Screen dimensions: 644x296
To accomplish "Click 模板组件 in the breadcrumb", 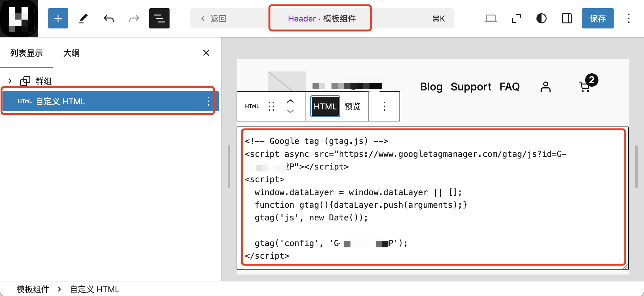I will click(33, 289).
